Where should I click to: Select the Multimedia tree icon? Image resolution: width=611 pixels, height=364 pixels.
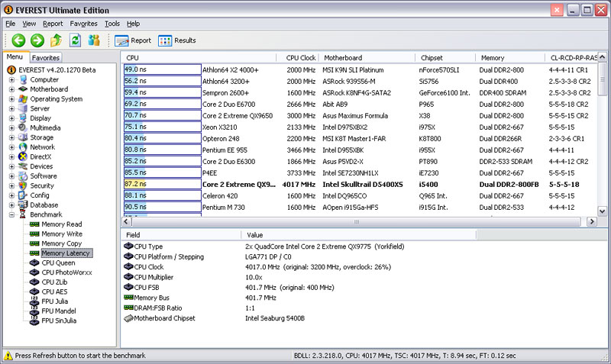coord(24,127)
